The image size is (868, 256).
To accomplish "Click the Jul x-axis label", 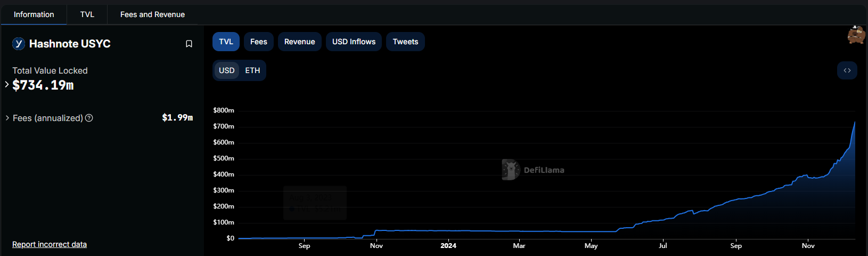I will pos(663,245).
